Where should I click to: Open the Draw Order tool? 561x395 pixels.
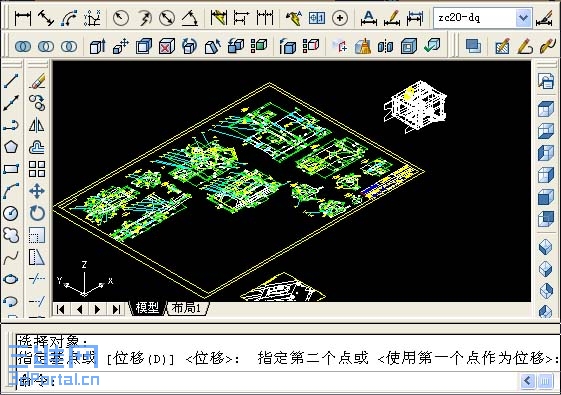[473, 46]
